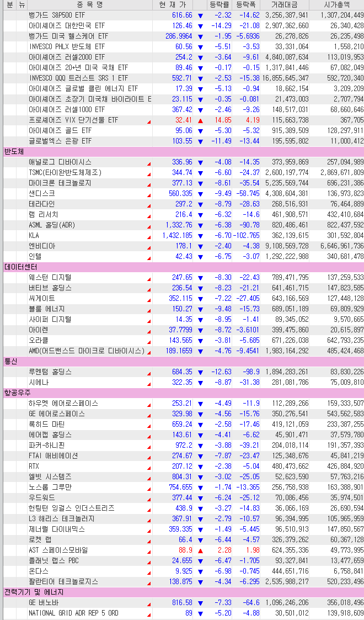The width and height of the screenshot is (364, 620).
Task: Click the 뉴 column header
Action: coord(22,5)
